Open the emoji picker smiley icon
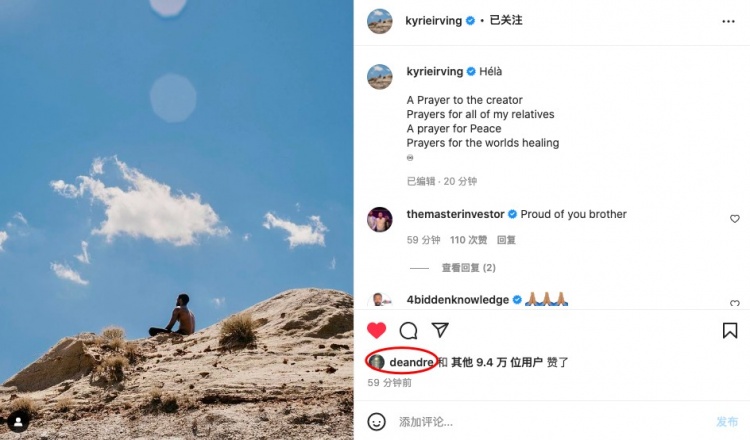 tap(376, 422)
